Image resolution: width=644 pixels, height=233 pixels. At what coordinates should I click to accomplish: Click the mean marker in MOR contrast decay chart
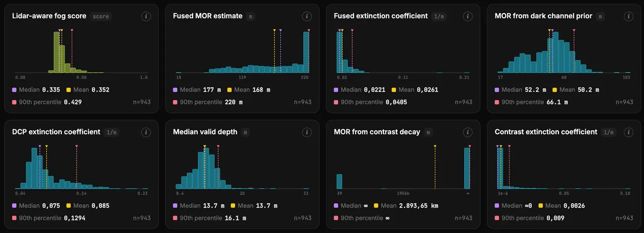[435, 146]
